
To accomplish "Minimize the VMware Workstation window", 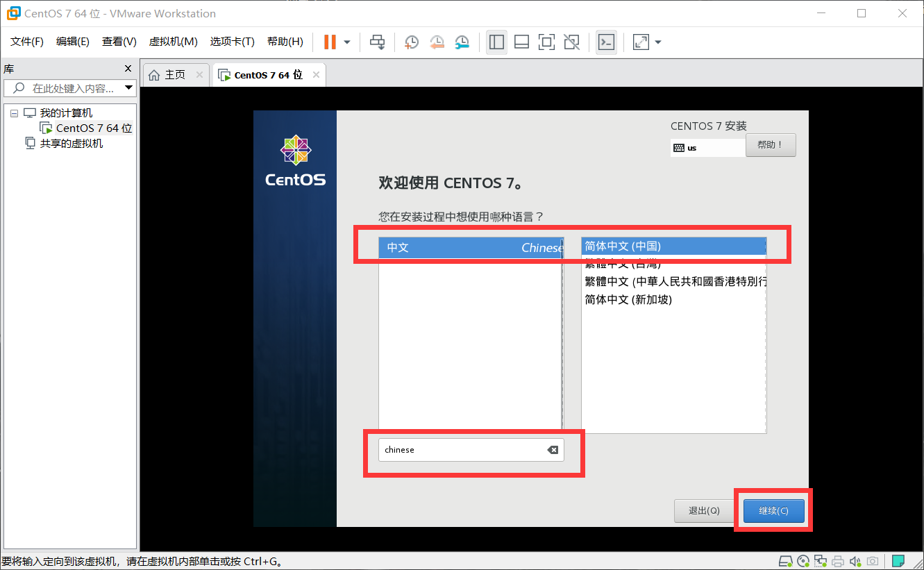I will [x=821, y=13].
